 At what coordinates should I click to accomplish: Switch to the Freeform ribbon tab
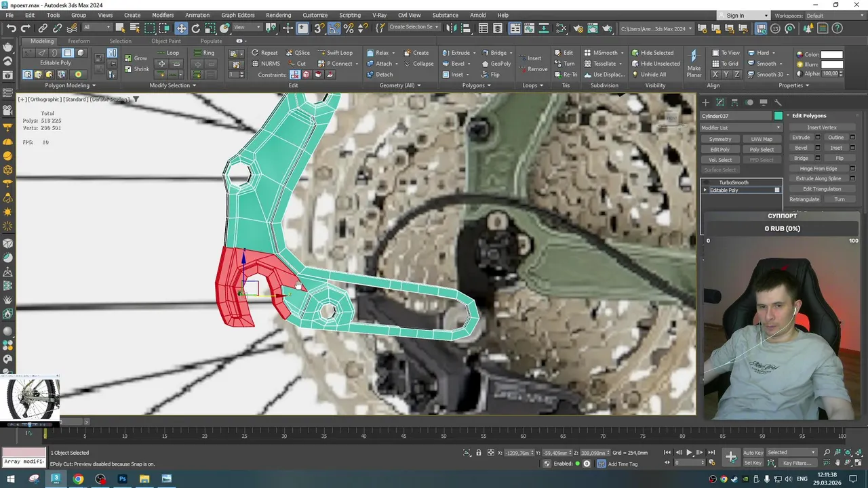pos(79,41)
